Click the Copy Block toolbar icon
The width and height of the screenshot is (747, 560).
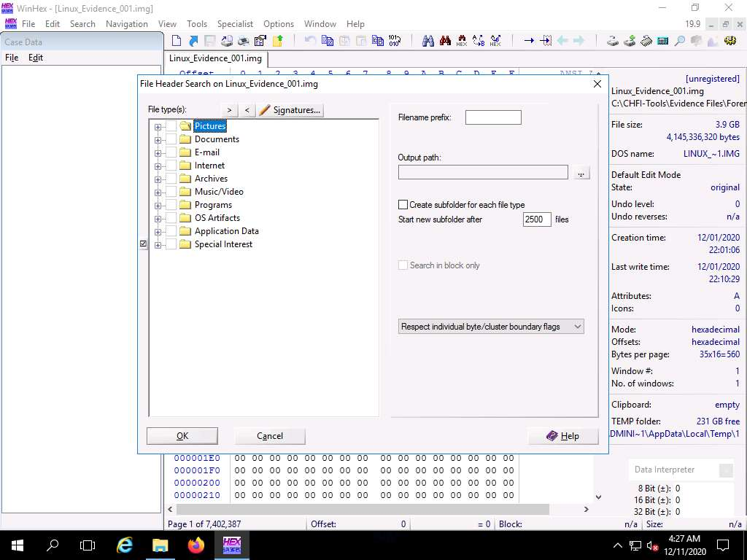pos(328,41)
